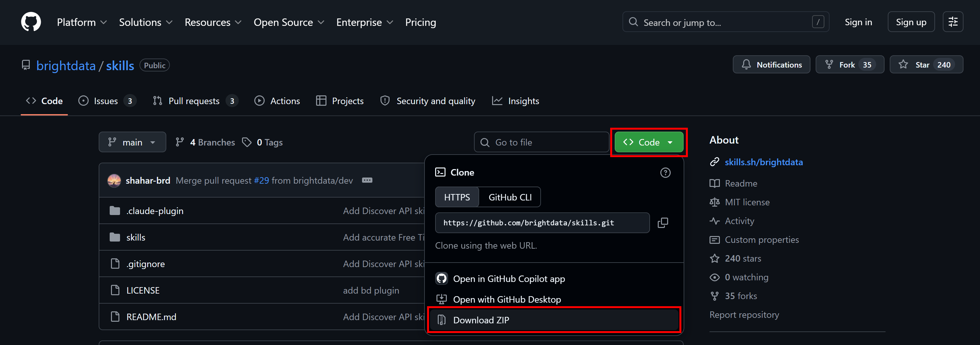980x345 pixels.
Task: Click the LICENSE file icon
Action: (115, 290)
